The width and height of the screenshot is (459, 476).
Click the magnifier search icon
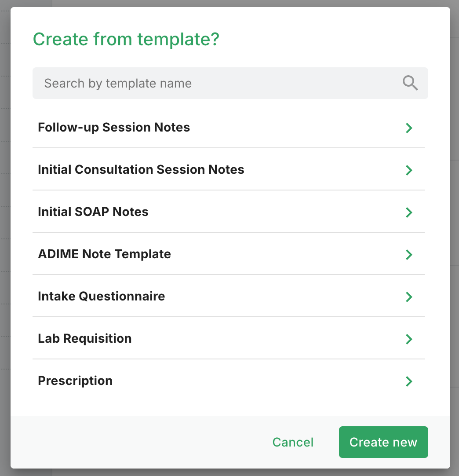410,83
